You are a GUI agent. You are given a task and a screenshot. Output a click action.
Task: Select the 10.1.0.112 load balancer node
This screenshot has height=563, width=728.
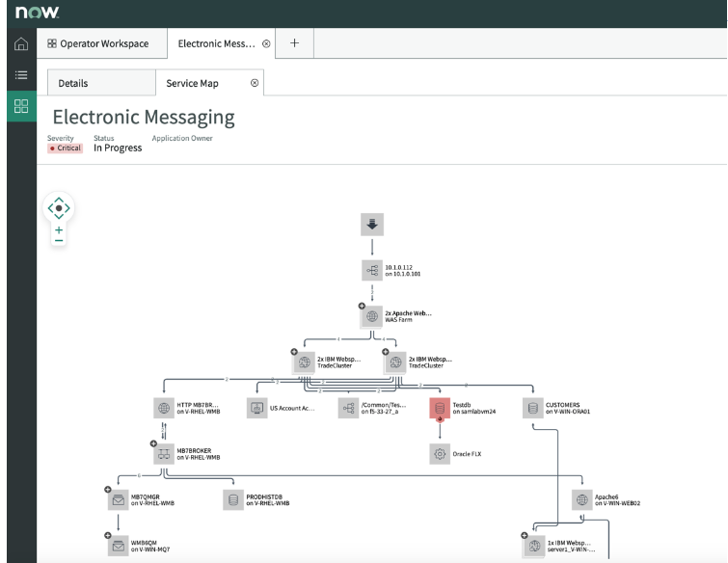point(372,270)
